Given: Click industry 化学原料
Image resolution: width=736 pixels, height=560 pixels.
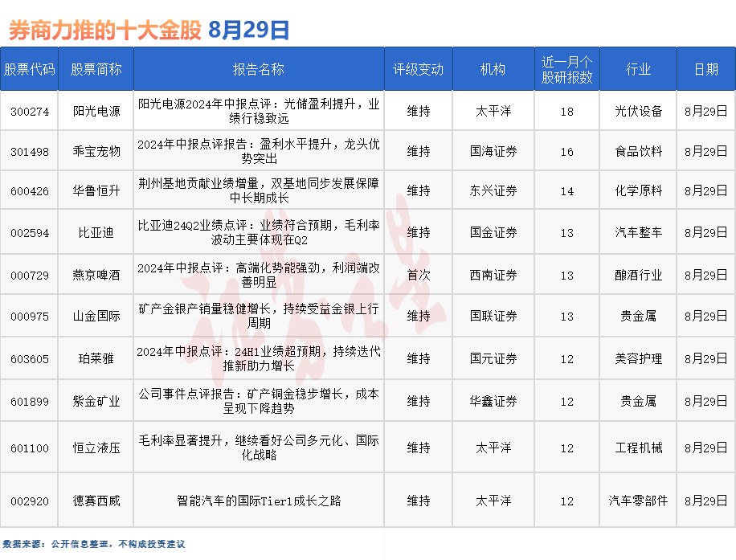Looking at the screenshot, I should (x=638, y=190).
